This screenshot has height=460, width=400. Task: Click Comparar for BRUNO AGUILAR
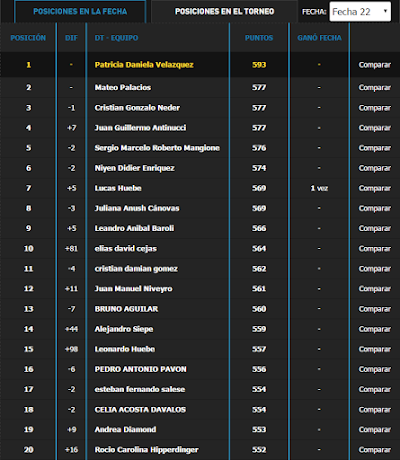(x=375, y=309)
